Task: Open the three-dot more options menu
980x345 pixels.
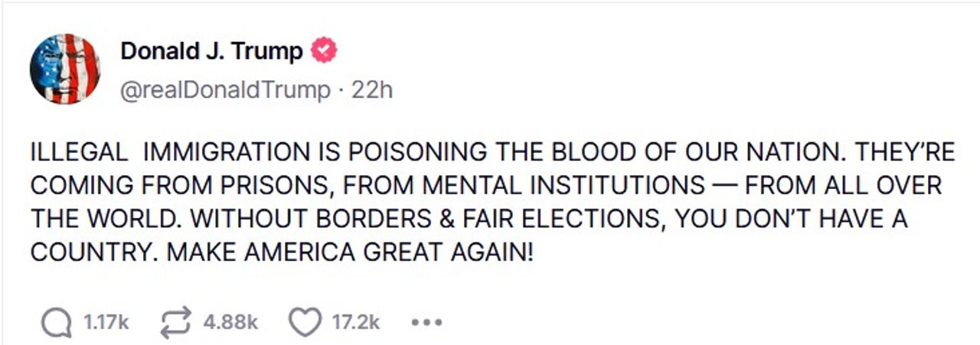Action: pyautogui.click(x=426, y=323)
